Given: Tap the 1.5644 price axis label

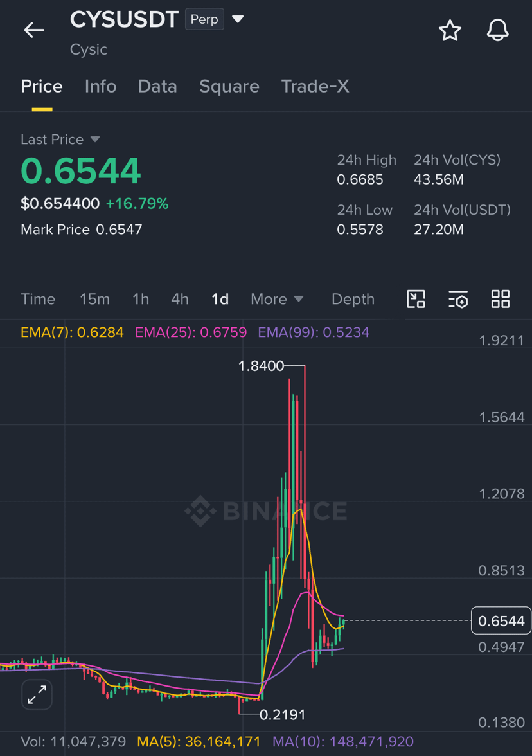Looking at the screenshot, I should click(501, 418).
